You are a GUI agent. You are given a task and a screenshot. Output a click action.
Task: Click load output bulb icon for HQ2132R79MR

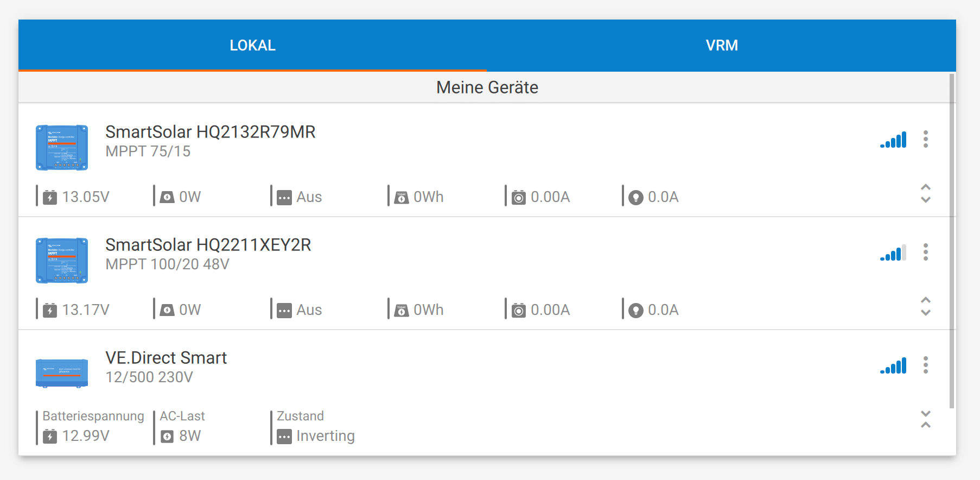pyautogui.click(x=636, y=197)
